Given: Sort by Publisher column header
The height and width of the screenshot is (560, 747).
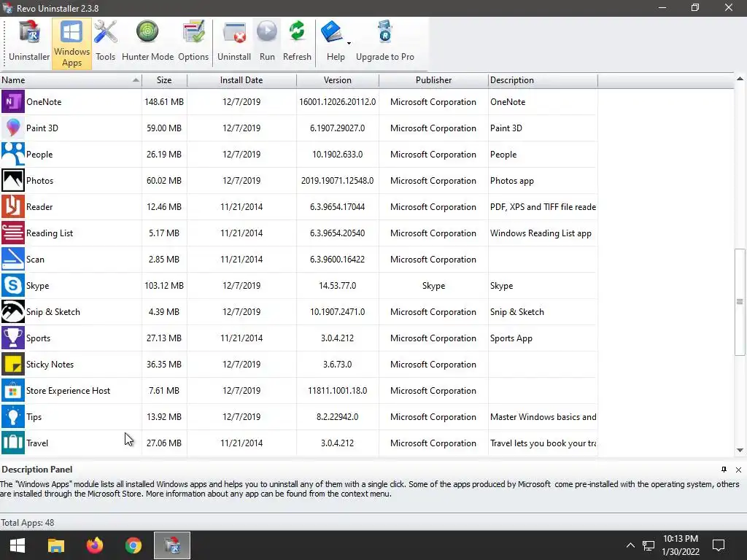Looking at the screenshot, I should coord(433,80).
